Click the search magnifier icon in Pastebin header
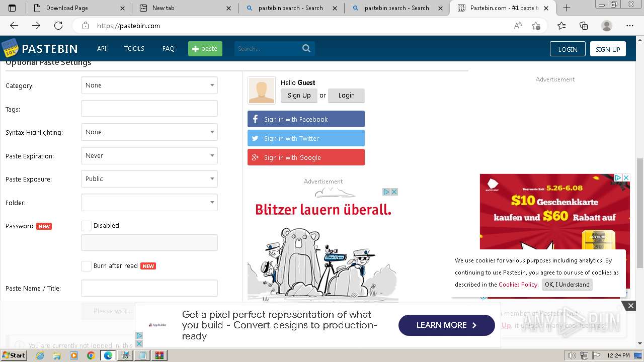Image resolution: width=644 pixels, height=362 pixels. click(306, 48)
